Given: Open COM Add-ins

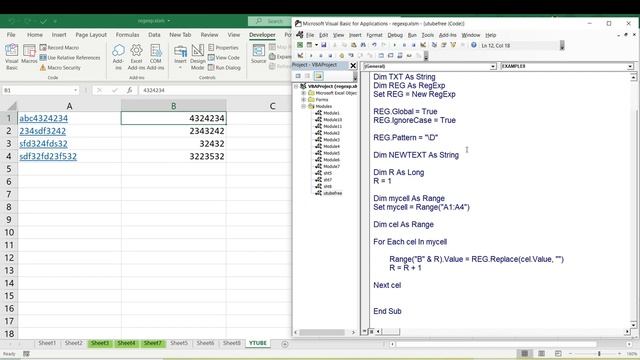Looking at the screenshot, I should coord(156,56).
